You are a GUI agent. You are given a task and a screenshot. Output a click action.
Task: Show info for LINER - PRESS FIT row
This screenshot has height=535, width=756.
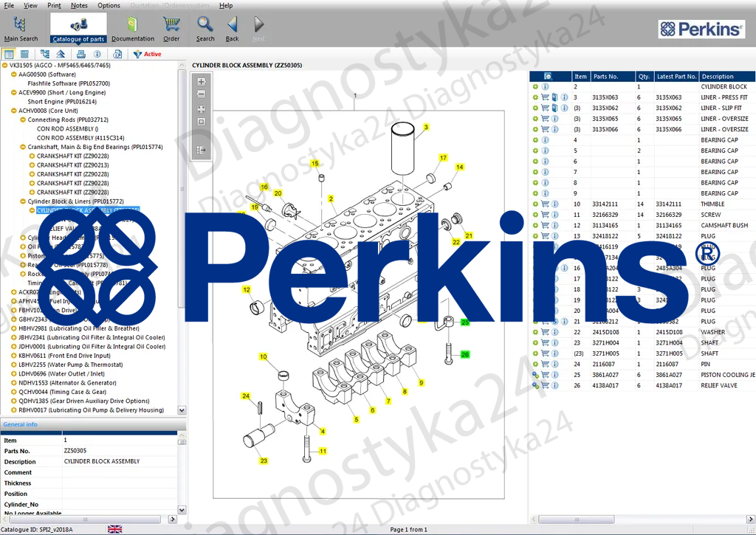click(564, 97)
